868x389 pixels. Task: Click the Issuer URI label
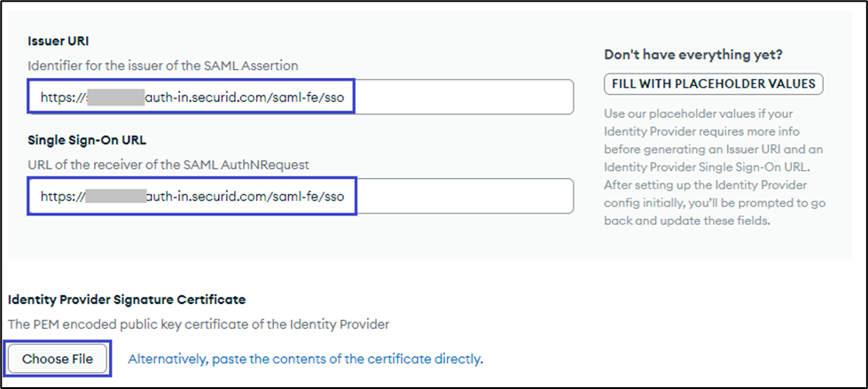tap(59, 42)
